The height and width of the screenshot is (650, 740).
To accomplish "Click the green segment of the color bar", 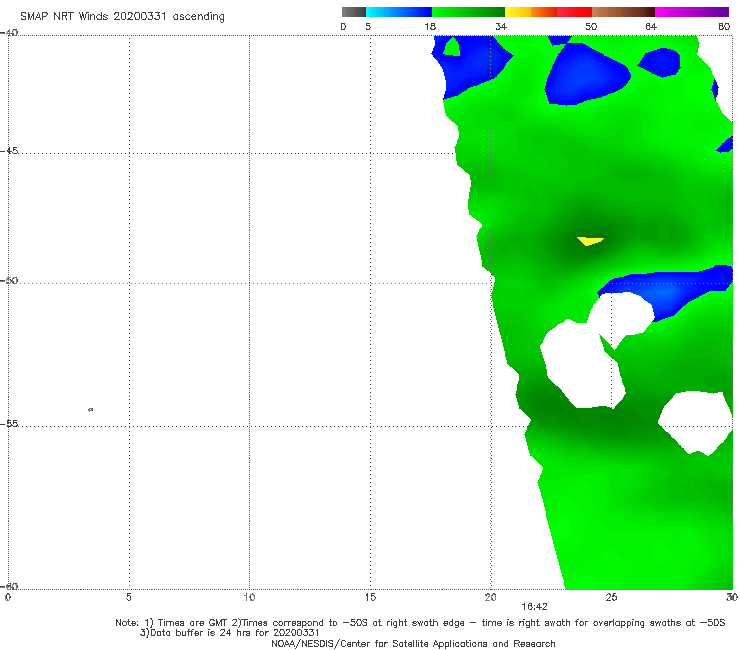I will (468, 12).
